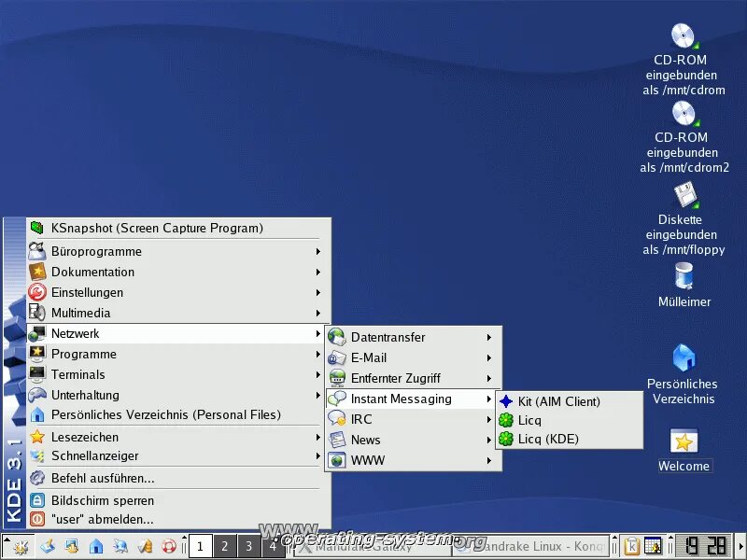
Task: Click the Datentransfer globe icon
Action: pyautogui.click(x=337, y=337)
